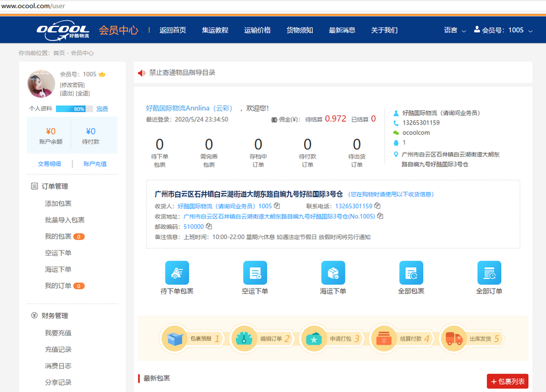The height and width of the screenshot is (392, 546).
Task: Go to 集运教程 in top navigation
Action: point(215,30)
